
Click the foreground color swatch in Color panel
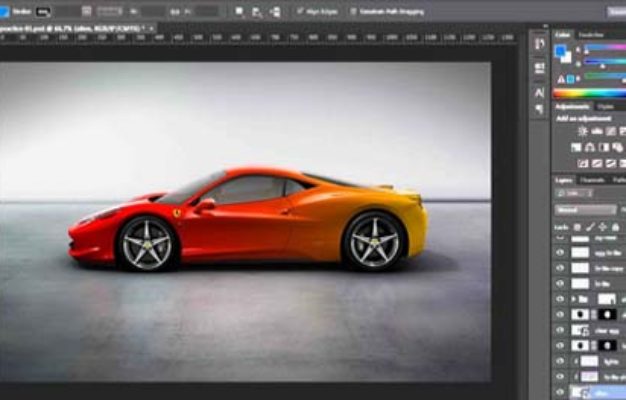tap(561, 51)
